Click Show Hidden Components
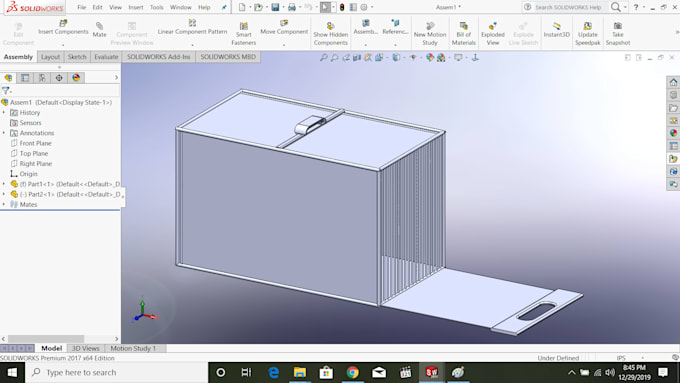 330,34
